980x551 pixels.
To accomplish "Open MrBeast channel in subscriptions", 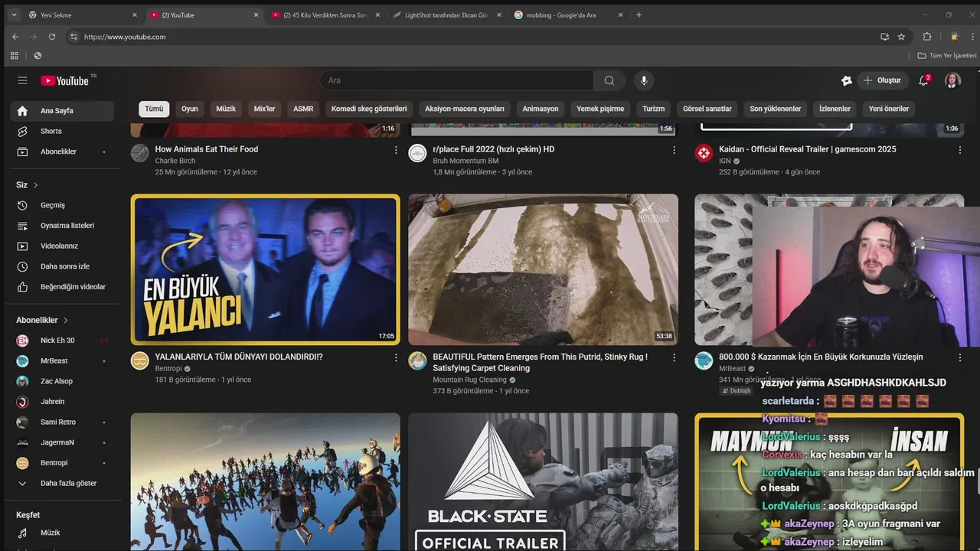I will click(x=63, y=360).
